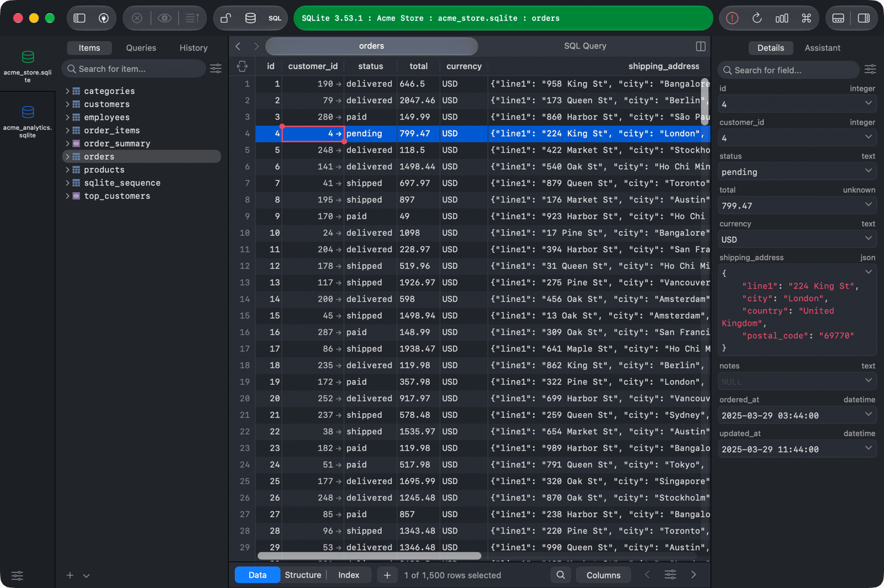Open the bottom-left preferences sliders icon
Image resolution: width=884 pixels, height=588 pixels.
[18, 575]
